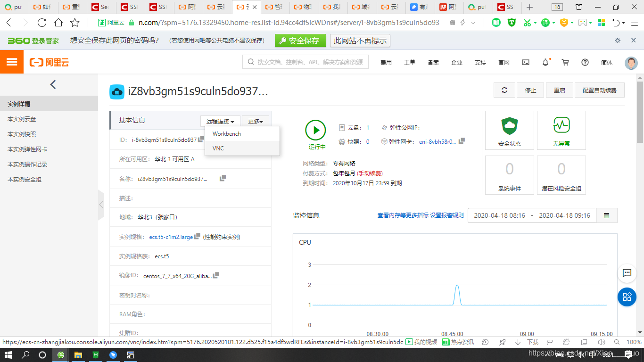Focus the Alibaba Cloud search box
This screenshot has height=362, width=644.
click(x=305, y=62)
